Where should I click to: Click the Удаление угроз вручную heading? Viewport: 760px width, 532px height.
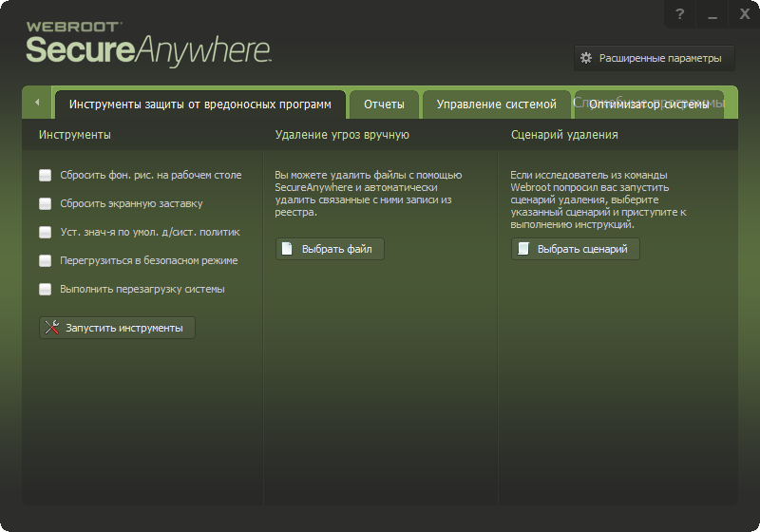pos(342,135)
